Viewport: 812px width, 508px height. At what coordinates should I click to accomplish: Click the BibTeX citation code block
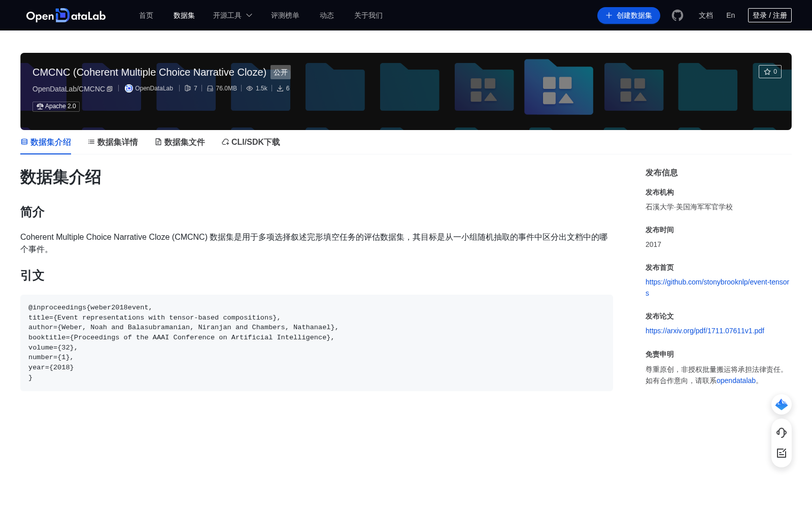[317, 343]
